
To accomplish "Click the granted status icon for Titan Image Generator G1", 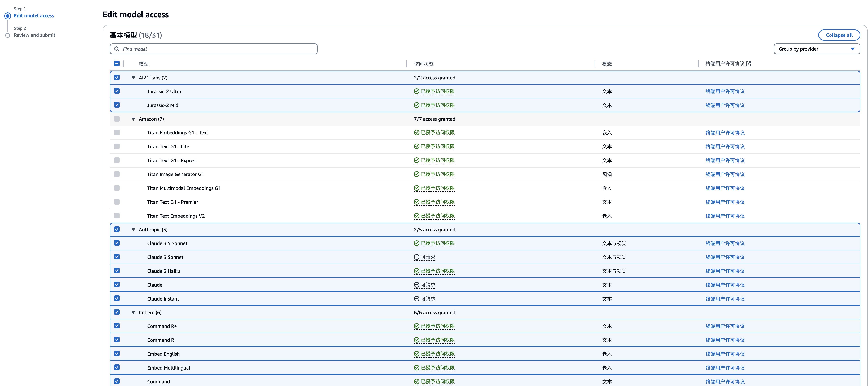I will pos(417,174).
